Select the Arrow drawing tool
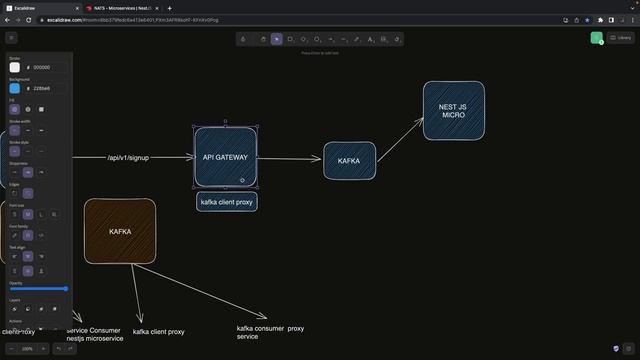This screenshot has height=360, width=640. 330,39
